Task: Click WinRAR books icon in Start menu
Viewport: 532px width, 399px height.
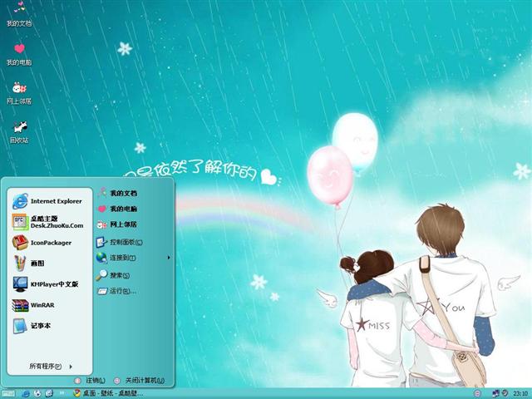Action: [x=20, y=305]
